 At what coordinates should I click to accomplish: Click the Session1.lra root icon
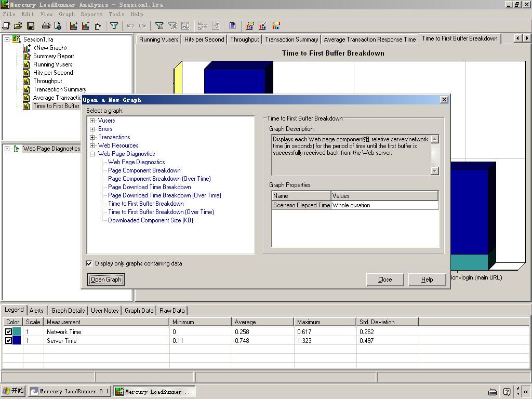tap(16, 39)
